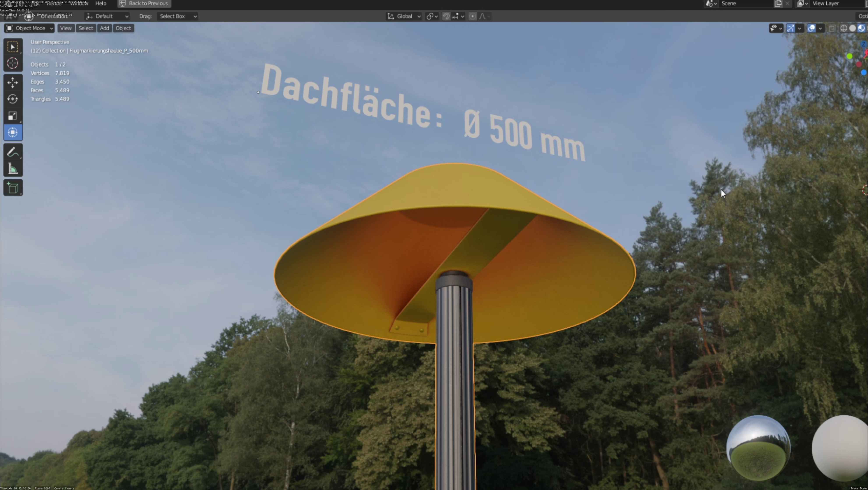Screen dimensions: 868x490
Task: Expand selectability and visibility dropdown
Action: click(776, 28)
